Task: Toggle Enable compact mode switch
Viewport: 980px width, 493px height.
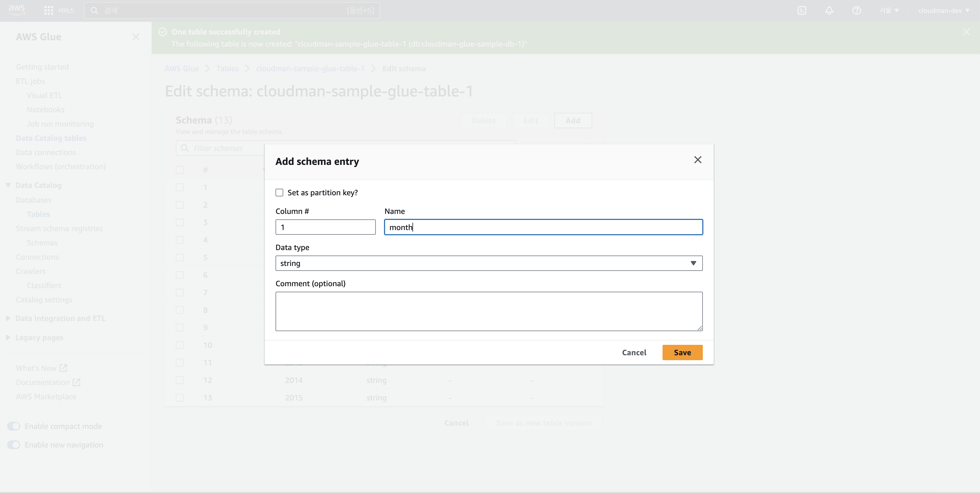Action: [x=14, y=426]
